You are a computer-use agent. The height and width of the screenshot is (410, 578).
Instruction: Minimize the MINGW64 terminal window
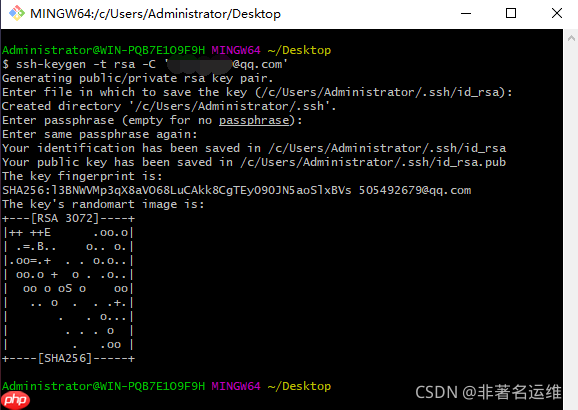(x=466, y=14)
